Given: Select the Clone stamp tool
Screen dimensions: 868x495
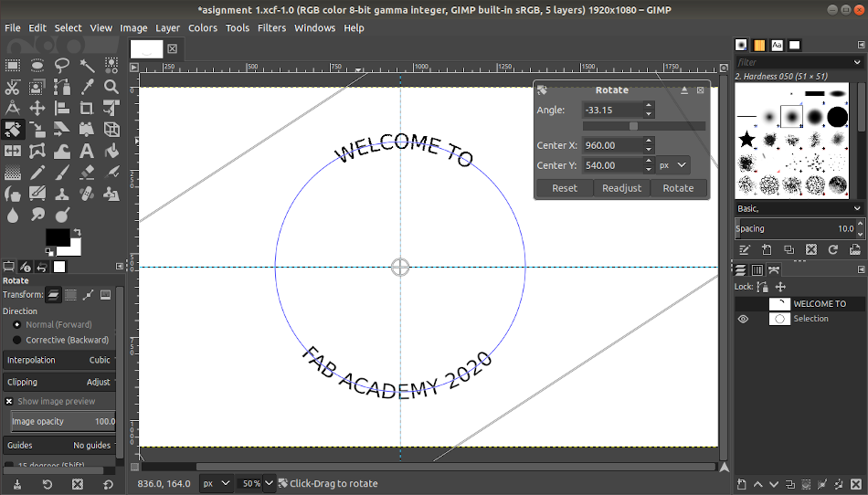Looking at the screenshot, I should [62, 195].
